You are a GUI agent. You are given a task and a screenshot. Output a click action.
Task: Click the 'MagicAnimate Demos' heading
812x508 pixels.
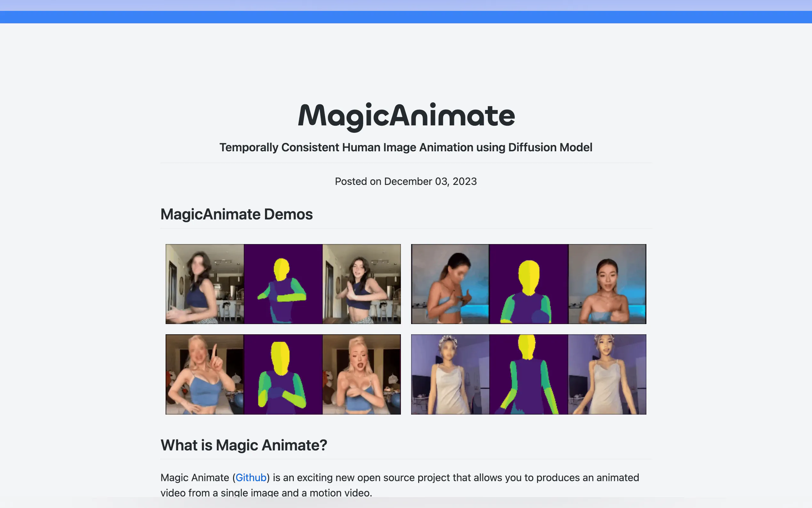[237, 214]
